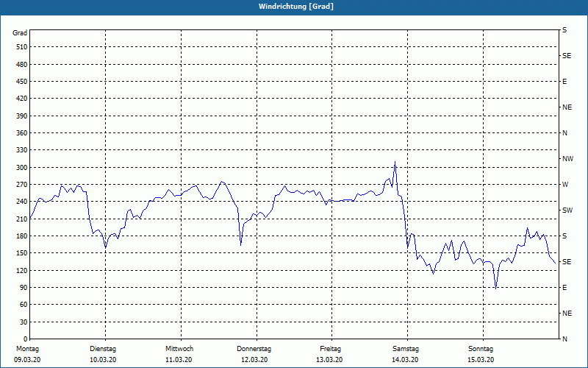Click the "Dienstag" day label

click(x=103, y=349)
